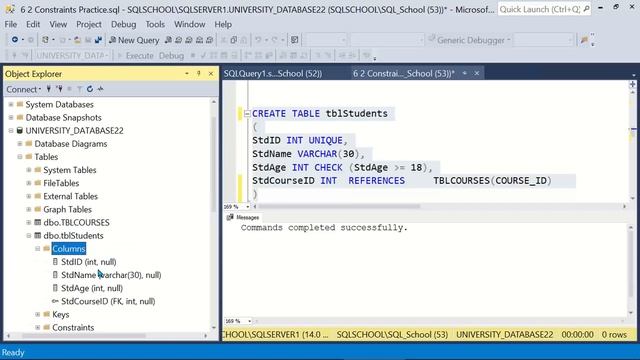Collapse the CREATE TABLE code block

pyautogui.click(x=247, y=114)
